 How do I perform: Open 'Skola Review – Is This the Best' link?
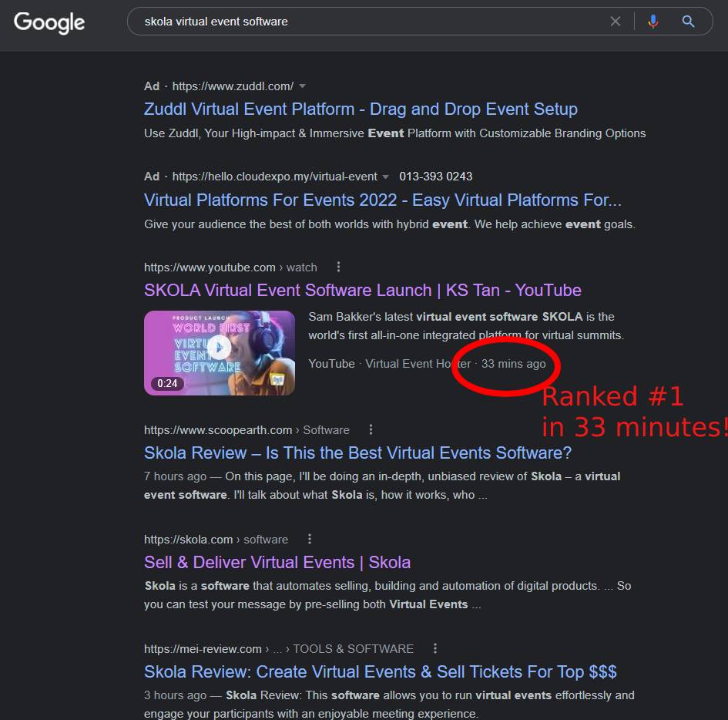coord(357,453)
